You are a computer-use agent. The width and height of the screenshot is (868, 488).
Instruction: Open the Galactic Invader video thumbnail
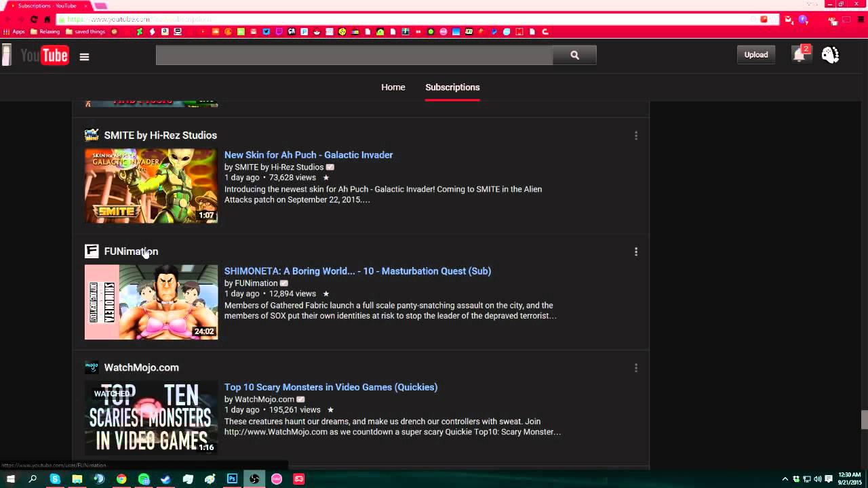tap(151, 186)
